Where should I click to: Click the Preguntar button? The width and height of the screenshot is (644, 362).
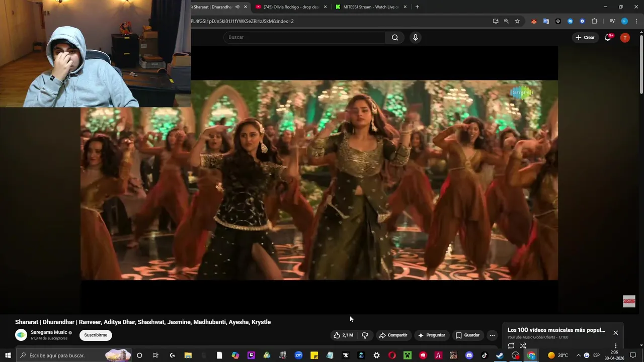point(431,335)
